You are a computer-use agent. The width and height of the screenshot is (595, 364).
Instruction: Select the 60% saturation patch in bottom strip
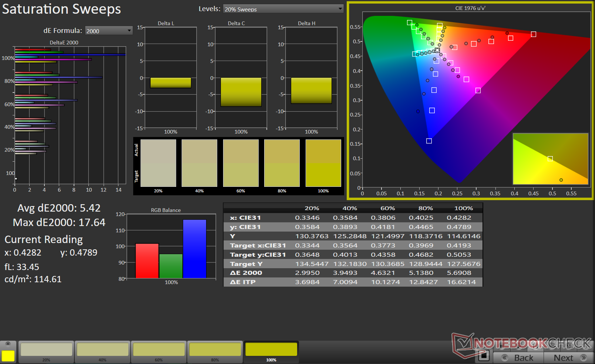(159, 350)
